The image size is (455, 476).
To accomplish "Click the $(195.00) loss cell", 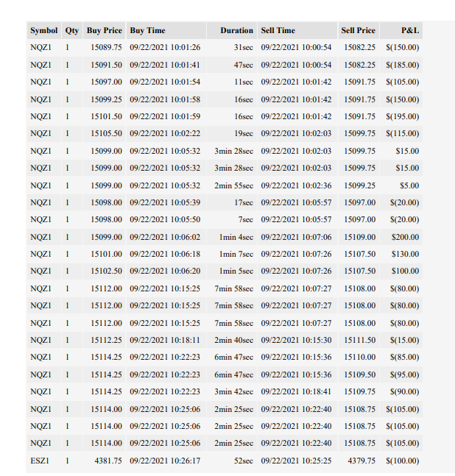I will (401, 116).
